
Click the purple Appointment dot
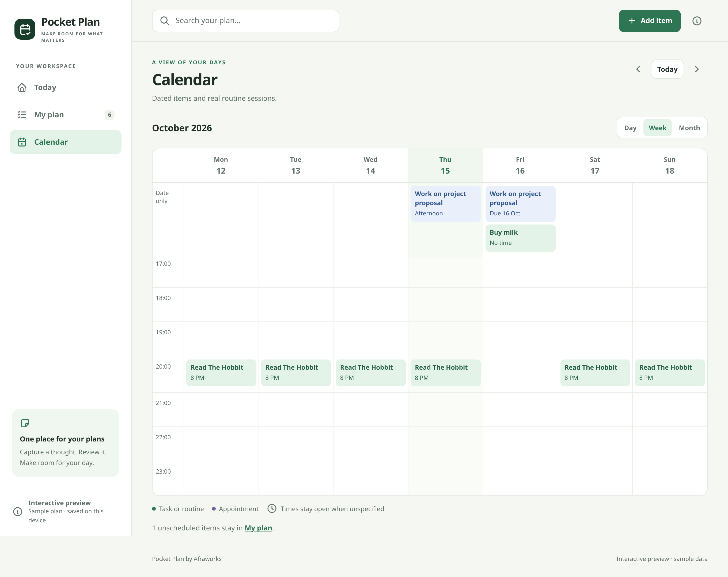[214, 509]
